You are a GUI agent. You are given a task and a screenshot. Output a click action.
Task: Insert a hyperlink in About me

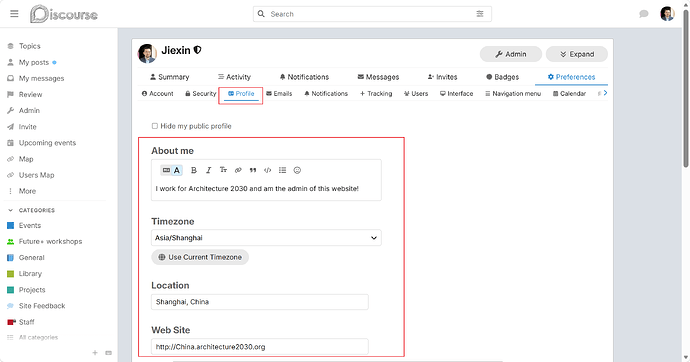coord(238,170)
